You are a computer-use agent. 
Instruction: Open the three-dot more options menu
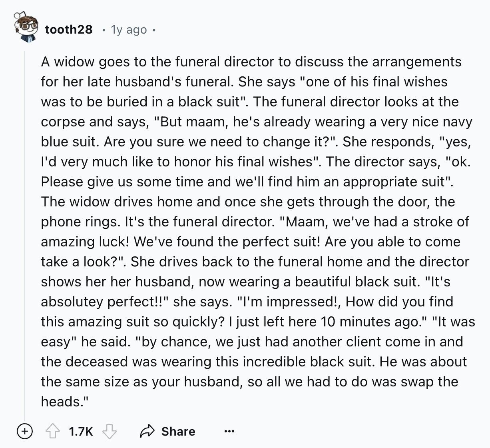[x=229, y=431]
